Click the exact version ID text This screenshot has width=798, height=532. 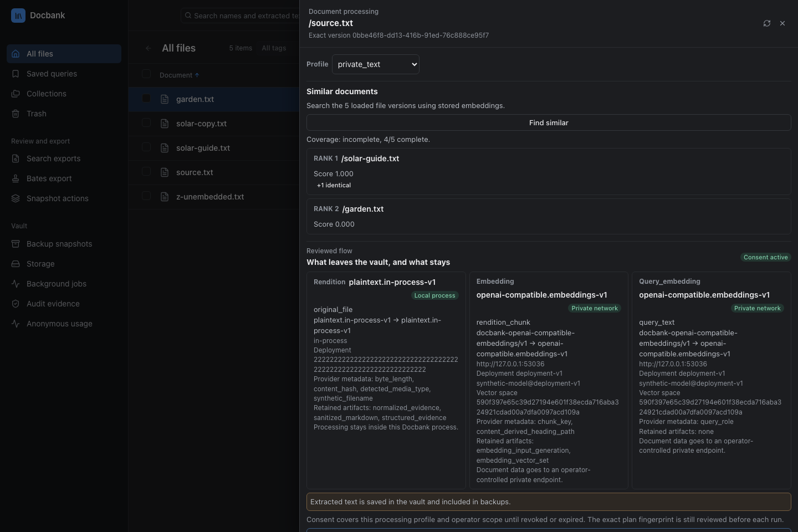pos(398,35)
